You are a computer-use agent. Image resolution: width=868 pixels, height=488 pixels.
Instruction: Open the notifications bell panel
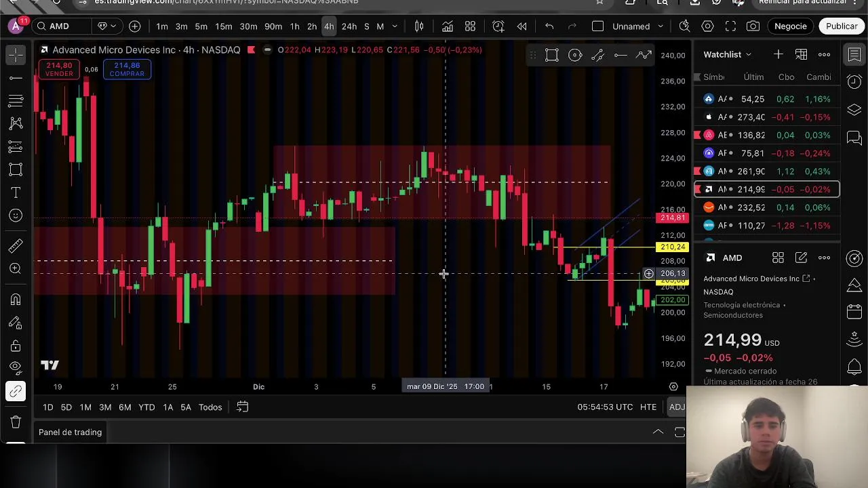tap(854, 367)
